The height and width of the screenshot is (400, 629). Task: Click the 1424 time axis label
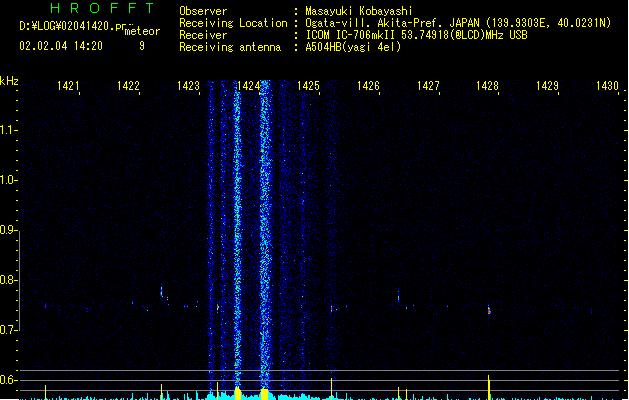(x=248, y=86)
